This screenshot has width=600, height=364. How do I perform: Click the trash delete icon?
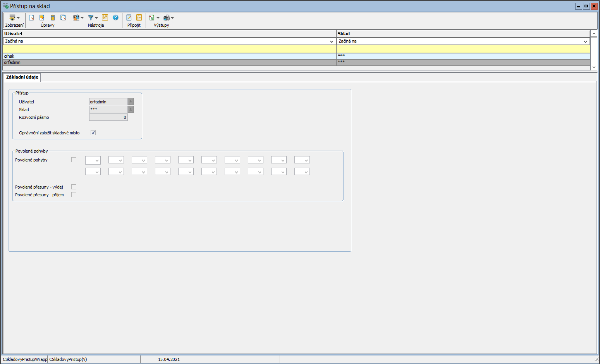[x=53, y=18]
